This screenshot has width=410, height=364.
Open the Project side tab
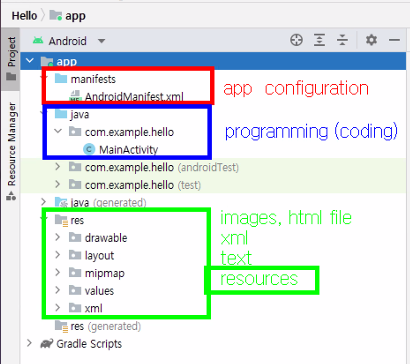[11, 59]
